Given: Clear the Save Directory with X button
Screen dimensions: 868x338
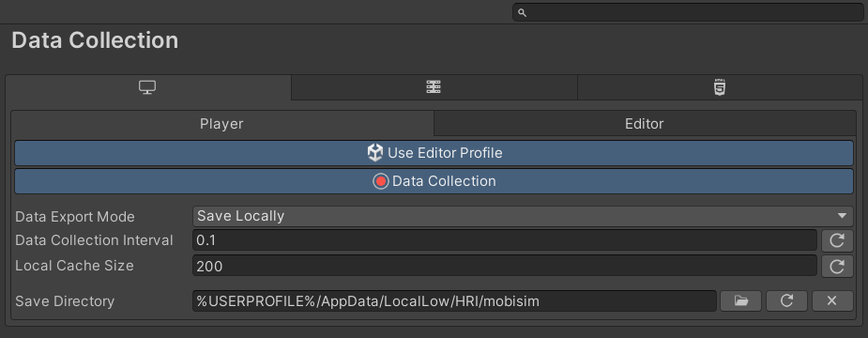Looking at the screenshot, I should [x=832, y=300].
